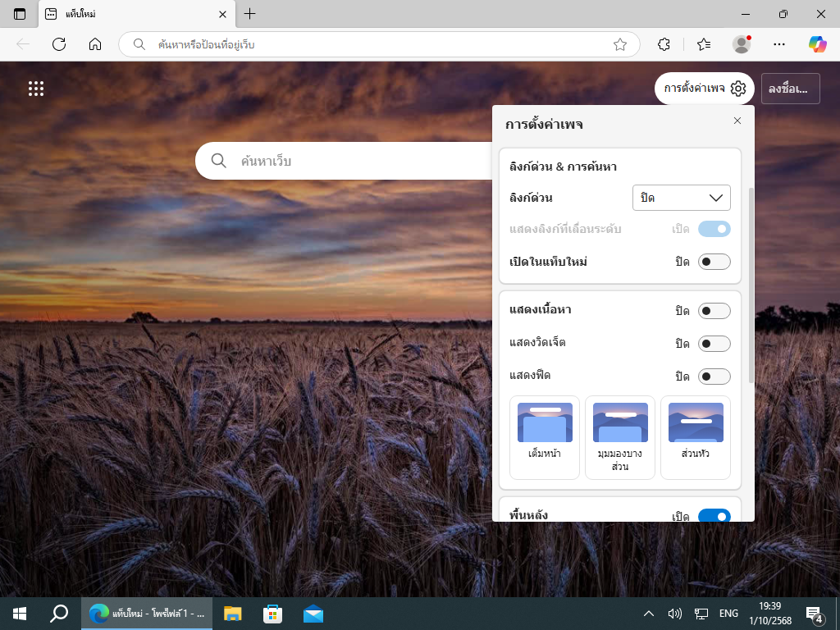The height and width of the screenshot is (630, 840).
Task: Open Settings and more ellipsis menu
Action: (779, 44)
